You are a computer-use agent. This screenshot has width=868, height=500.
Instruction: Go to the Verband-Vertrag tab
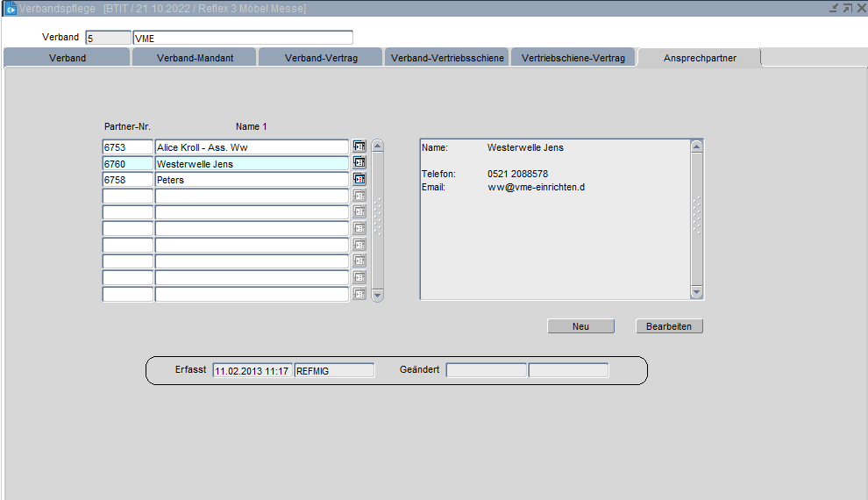[321, 58]
